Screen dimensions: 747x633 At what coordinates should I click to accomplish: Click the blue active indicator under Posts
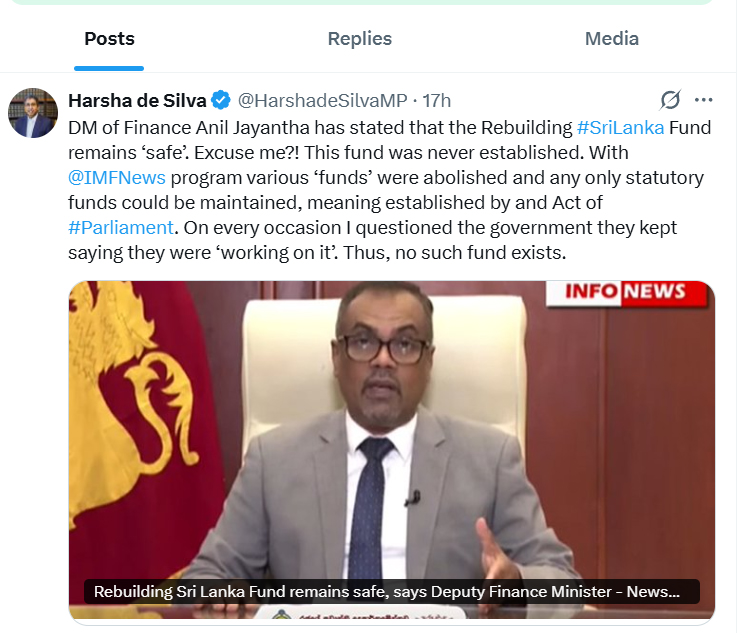(x=109, y=69)
